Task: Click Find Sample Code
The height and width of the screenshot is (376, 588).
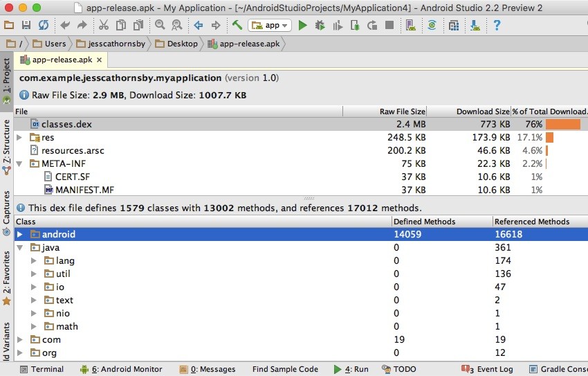Action: [x=285, y=369]
